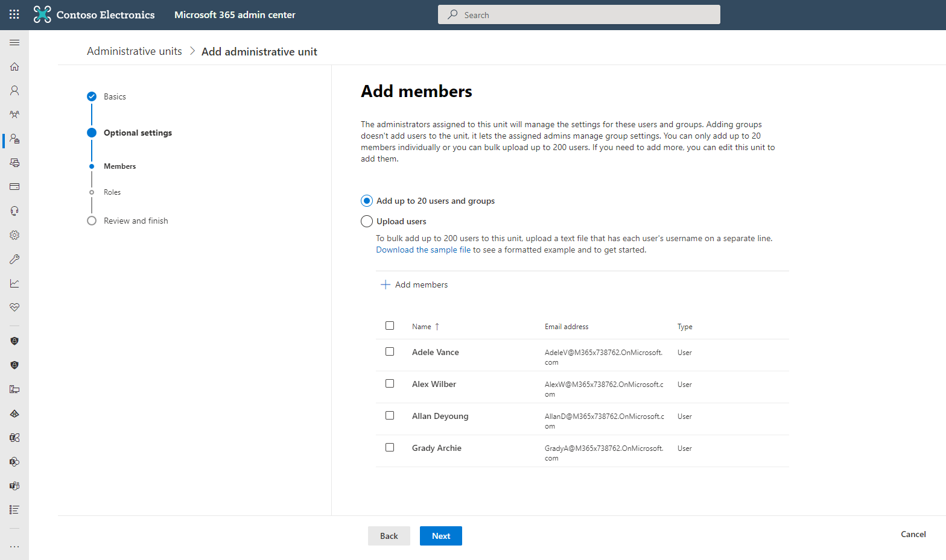Viewport: 946px width, 560px height.
Task: Open Setup wrench icon in sidebar
Action: click(x=14, y=259)
